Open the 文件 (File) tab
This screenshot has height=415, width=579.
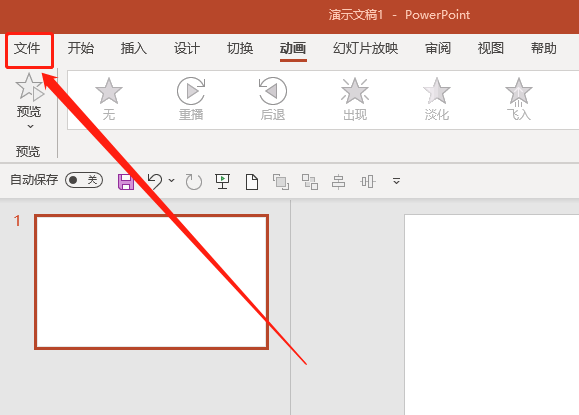(x=27, y=48)
